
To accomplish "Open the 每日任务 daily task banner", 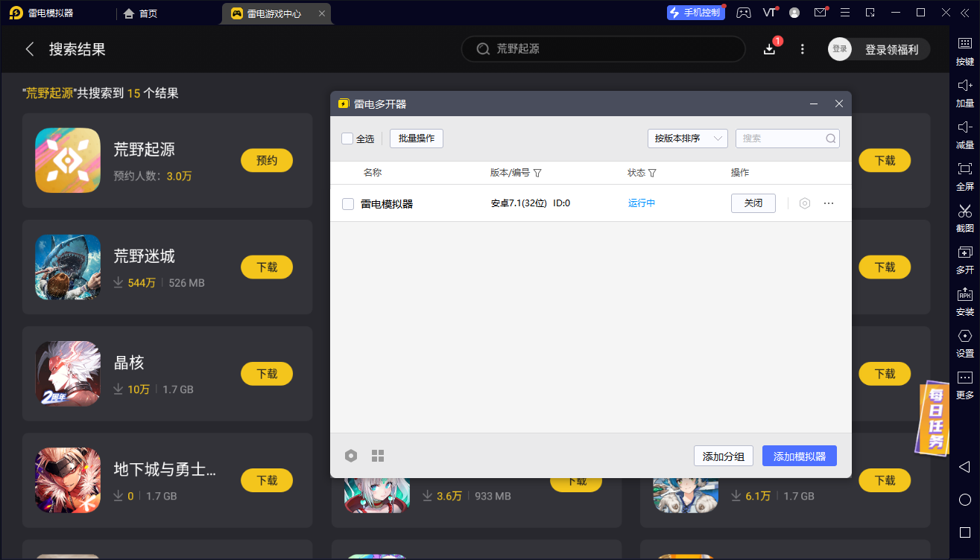I will (932, 418).
